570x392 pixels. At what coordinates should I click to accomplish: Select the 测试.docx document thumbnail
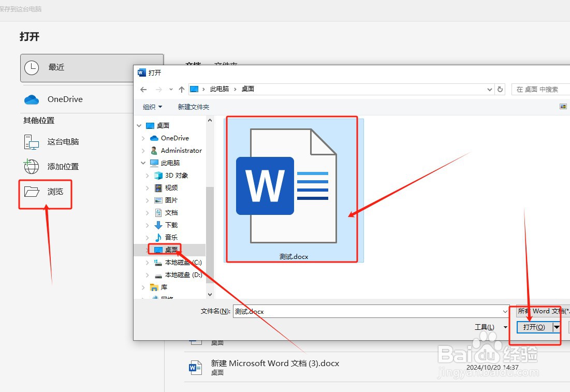292,189
